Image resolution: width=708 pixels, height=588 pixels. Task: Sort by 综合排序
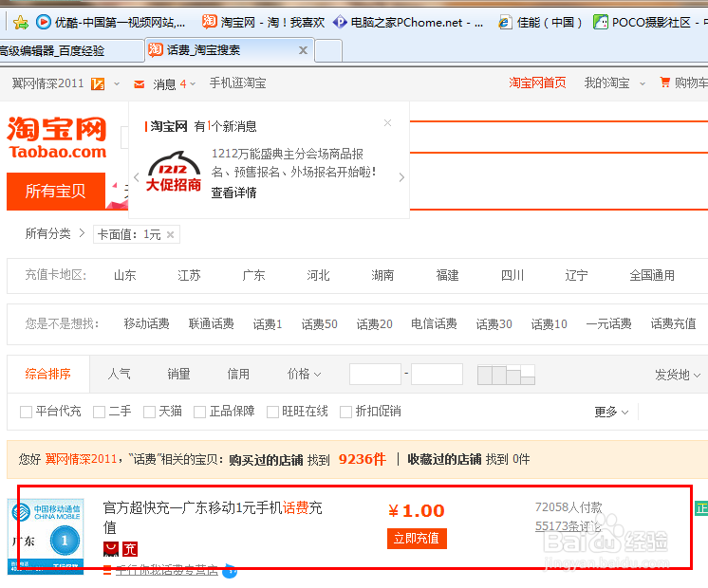coord(48,374)
